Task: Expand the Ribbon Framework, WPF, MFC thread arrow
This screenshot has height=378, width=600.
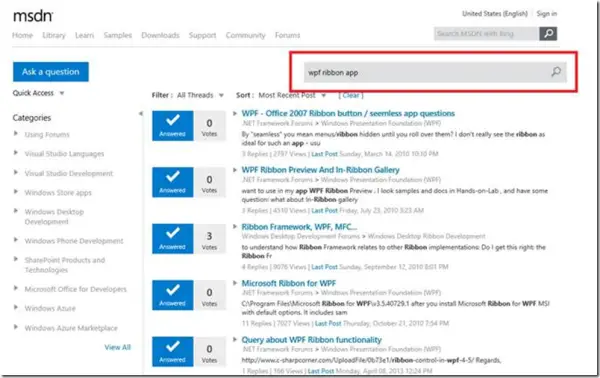Action: pyautogui.click(x=235, y=226)
